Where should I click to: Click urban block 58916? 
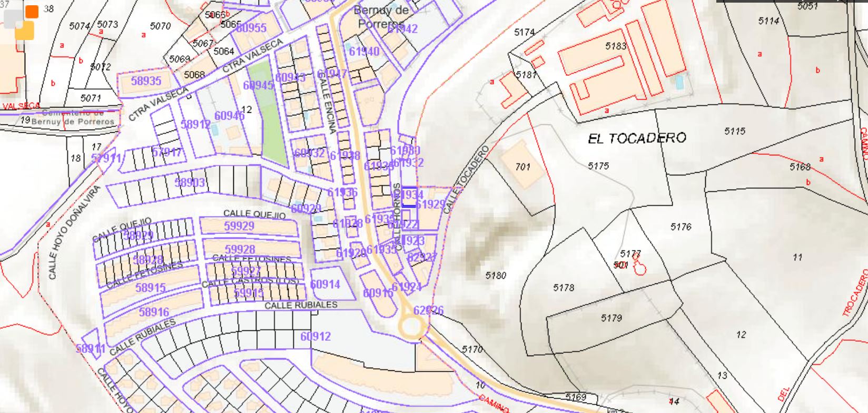(x=154, y=312)
